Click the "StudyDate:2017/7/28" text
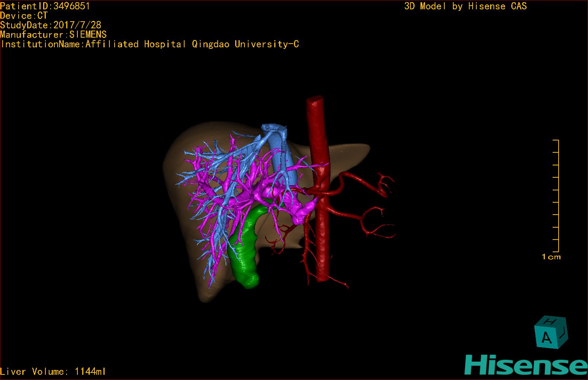This screenshot has height=380, width=588. [x=51, y=25]
